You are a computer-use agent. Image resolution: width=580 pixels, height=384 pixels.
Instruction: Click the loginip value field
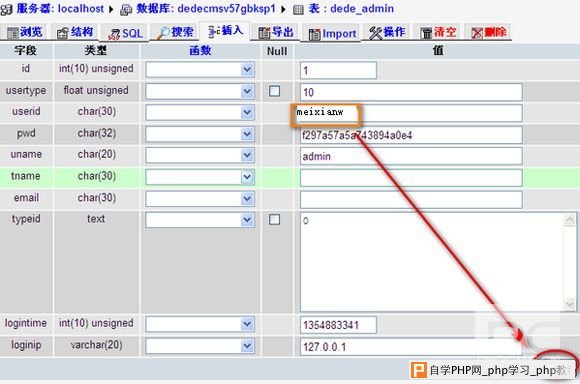(x=411, y=347)
